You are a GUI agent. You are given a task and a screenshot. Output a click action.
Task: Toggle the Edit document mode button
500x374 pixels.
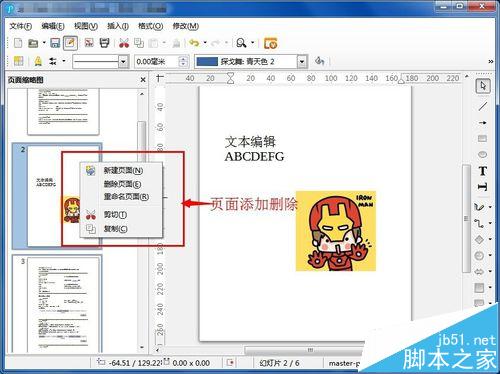coord(70,43)
